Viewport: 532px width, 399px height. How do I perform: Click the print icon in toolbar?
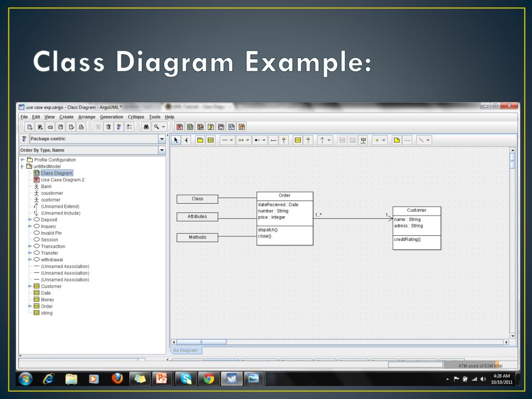pos(81,127)
